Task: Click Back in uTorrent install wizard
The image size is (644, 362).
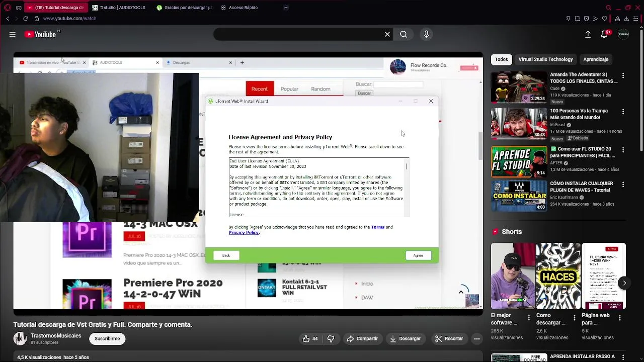Action: pos(226,255)
